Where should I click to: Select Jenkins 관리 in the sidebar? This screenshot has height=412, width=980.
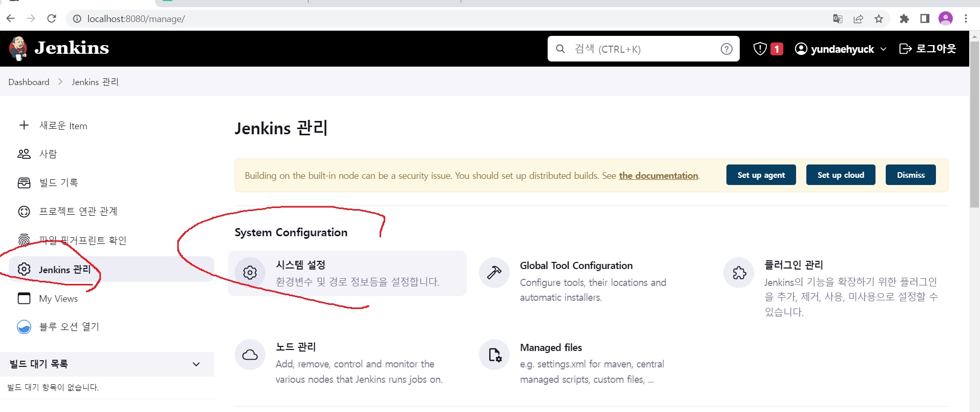[111, 269]
